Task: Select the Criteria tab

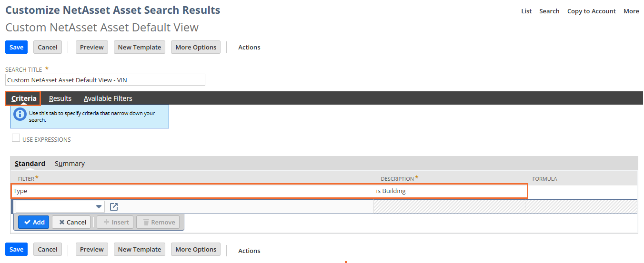Action: click(24, 98)
